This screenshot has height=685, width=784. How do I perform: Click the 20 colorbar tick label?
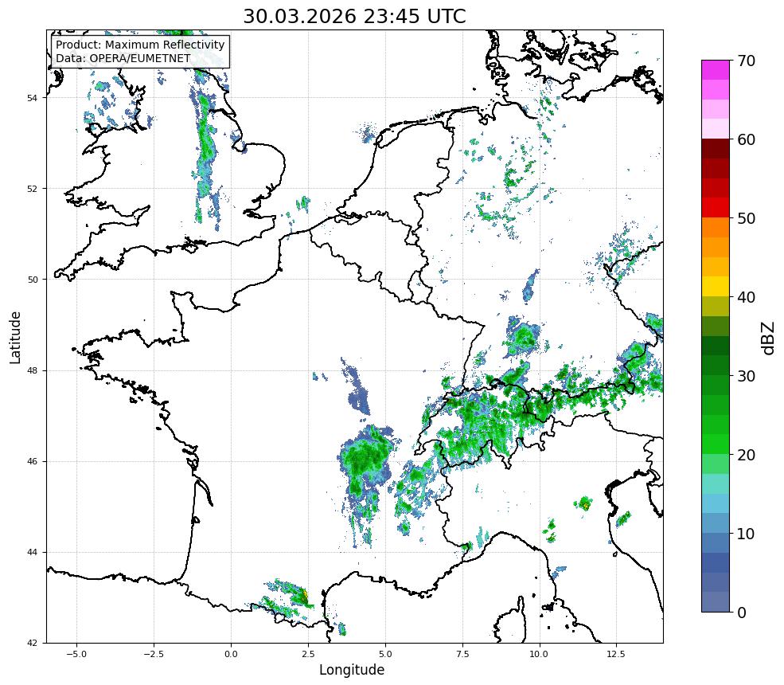click(x=746, y=455)
